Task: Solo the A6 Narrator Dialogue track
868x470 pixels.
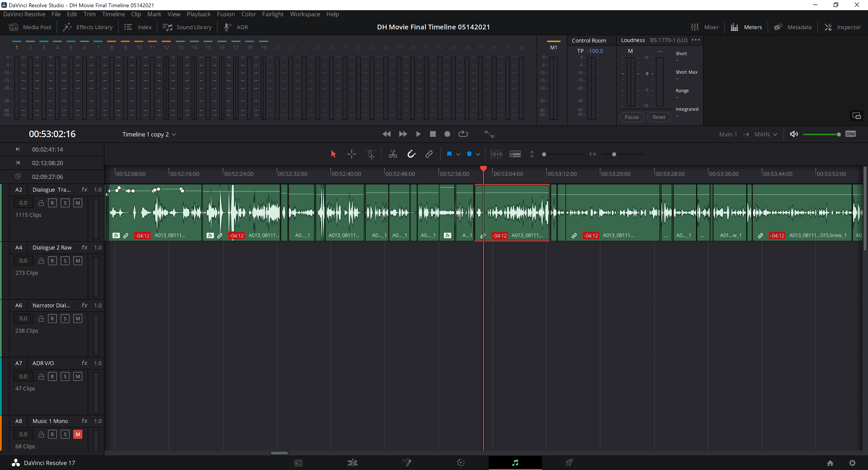Action: pyautogui.click(x=65, y=319)
